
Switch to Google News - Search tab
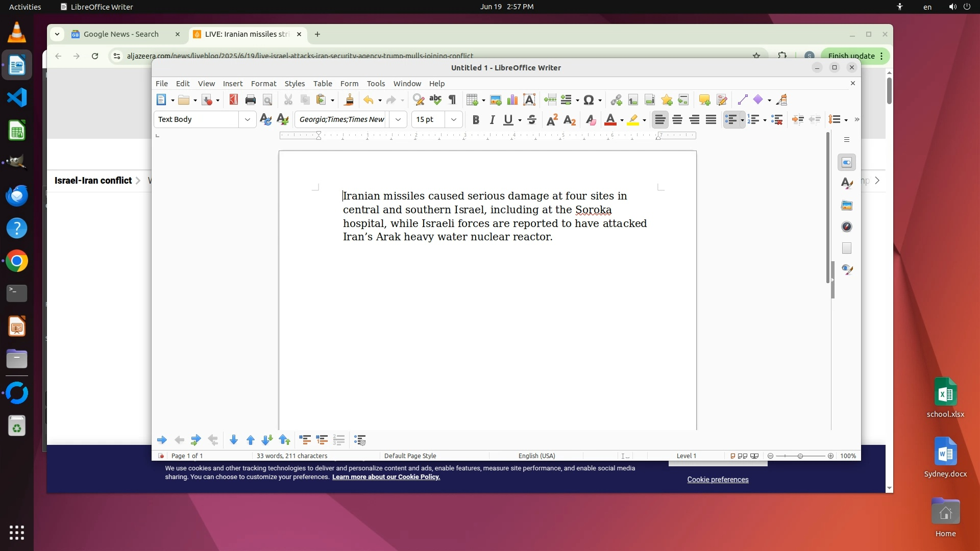121,34
